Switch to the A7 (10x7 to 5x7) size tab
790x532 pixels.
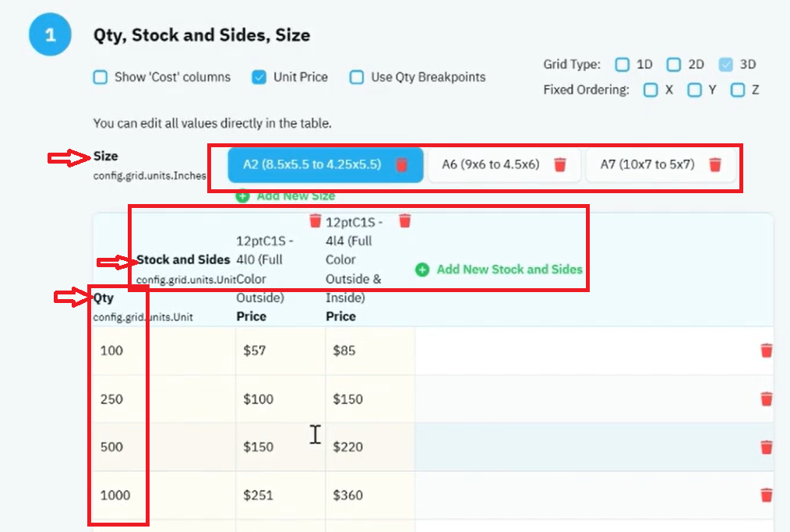[647, 164]
